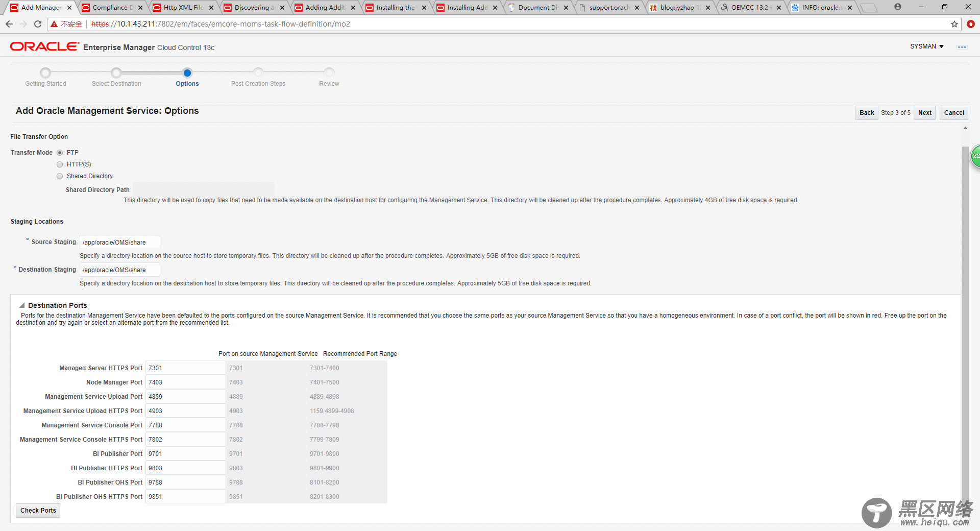View the insecure connection warning icon
The height and width of the screenshot is (531, 980).
point(54,24)
